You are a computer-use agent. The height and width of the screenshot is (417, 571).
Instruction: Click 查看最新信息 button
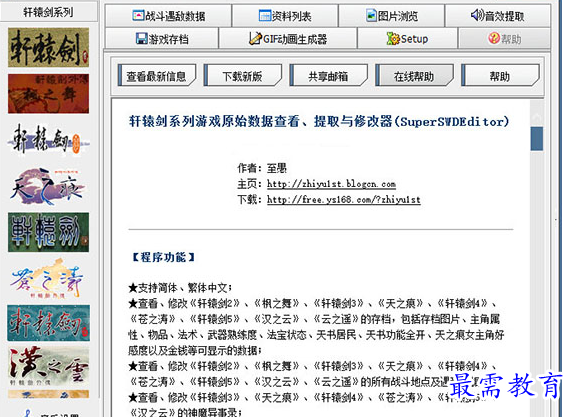point(157,75)
